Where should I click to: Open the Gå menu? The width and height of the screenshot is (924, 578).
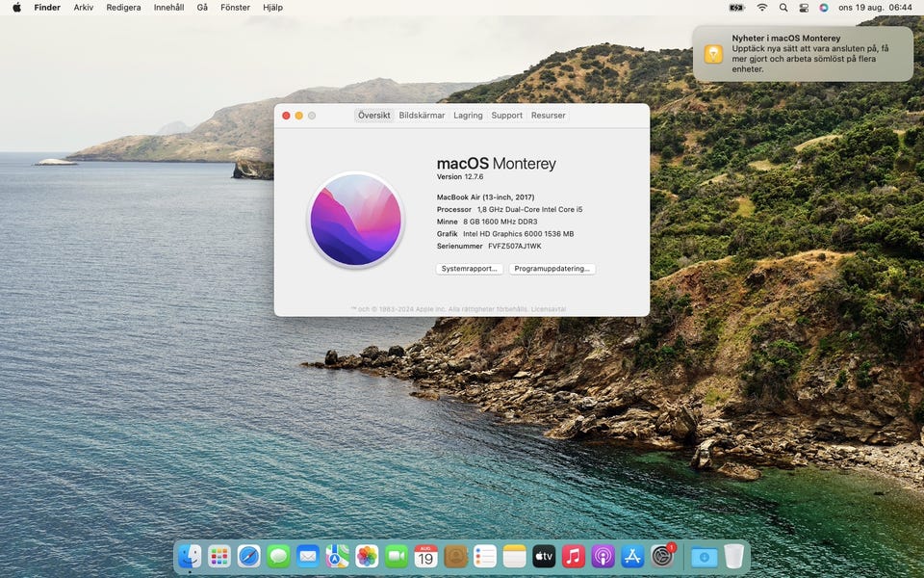[x=202, y=8]
